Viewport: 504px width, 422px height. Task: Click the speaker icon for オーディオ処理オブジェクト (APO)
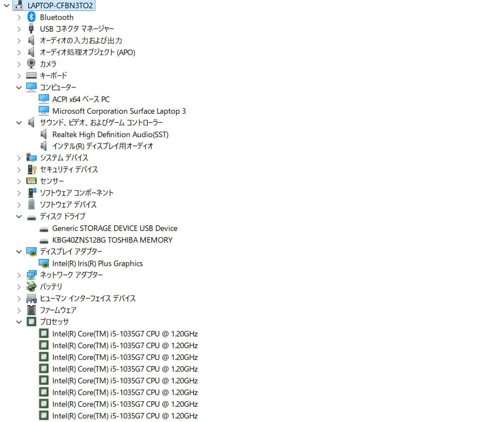pos(31,52)
